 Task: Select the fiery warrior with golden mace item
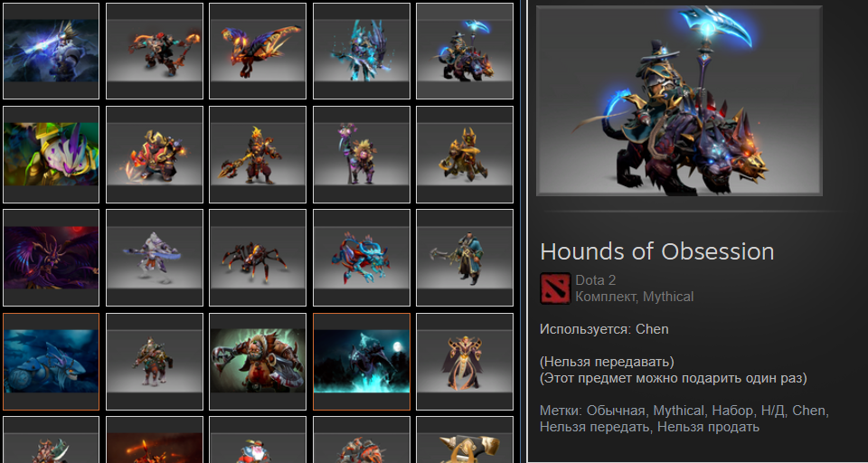point(258,155)
